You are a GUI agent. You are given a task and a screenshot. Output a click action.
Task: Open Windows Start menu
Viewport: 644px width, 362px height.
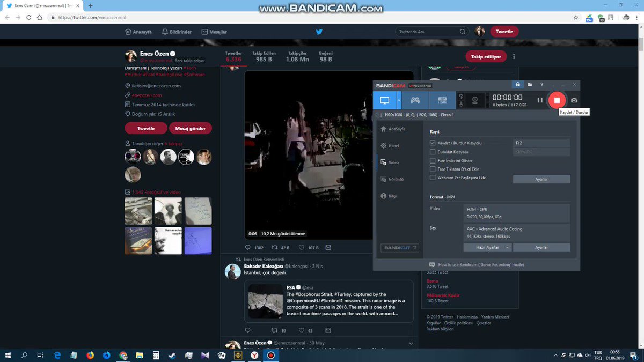[8, 355]
